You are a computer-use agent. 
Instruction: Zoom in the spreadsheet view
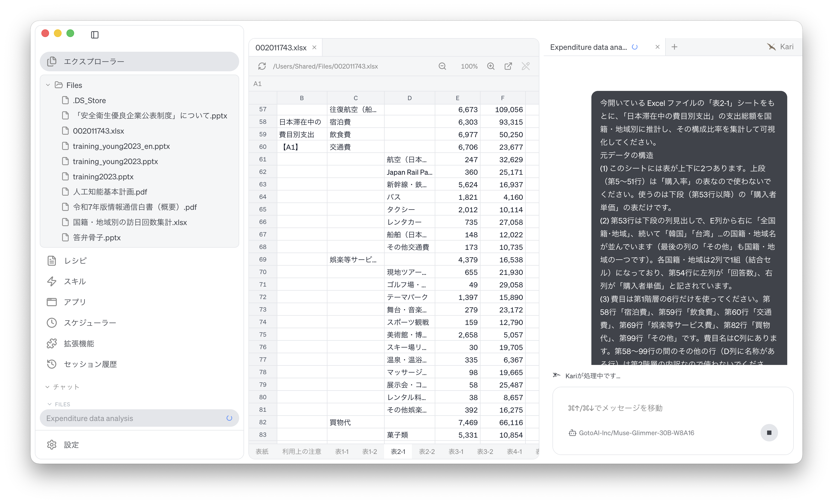(491, 66)
